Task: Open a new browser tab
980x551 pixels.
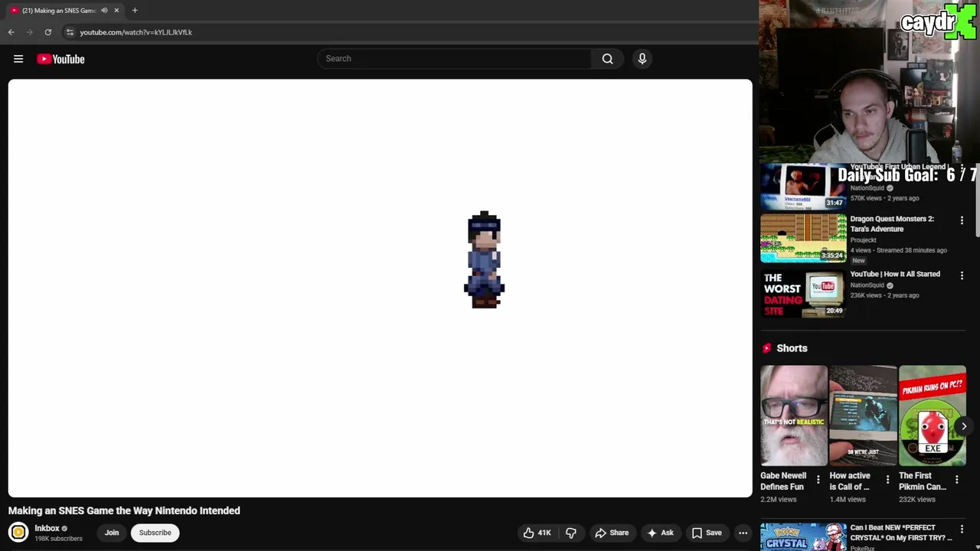Action: point(135,10)
